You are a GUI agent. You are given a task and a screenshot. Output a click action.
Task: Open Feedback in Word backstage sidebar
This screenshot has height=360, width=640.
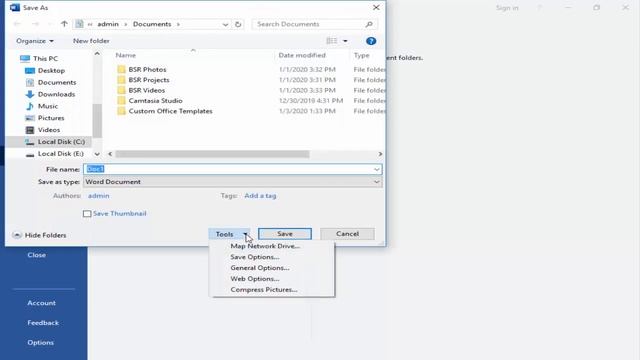(x=43, y=322)
